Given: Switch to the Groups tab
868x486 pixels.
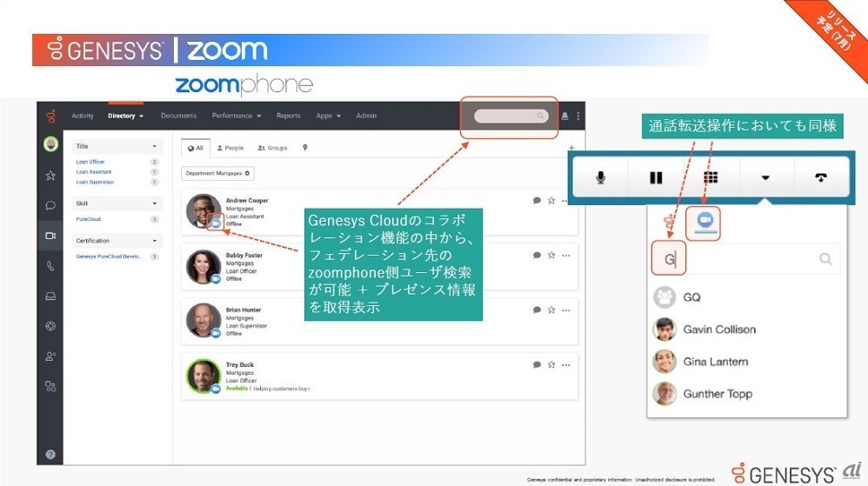Looking at the screenshot, I should 272,148.
